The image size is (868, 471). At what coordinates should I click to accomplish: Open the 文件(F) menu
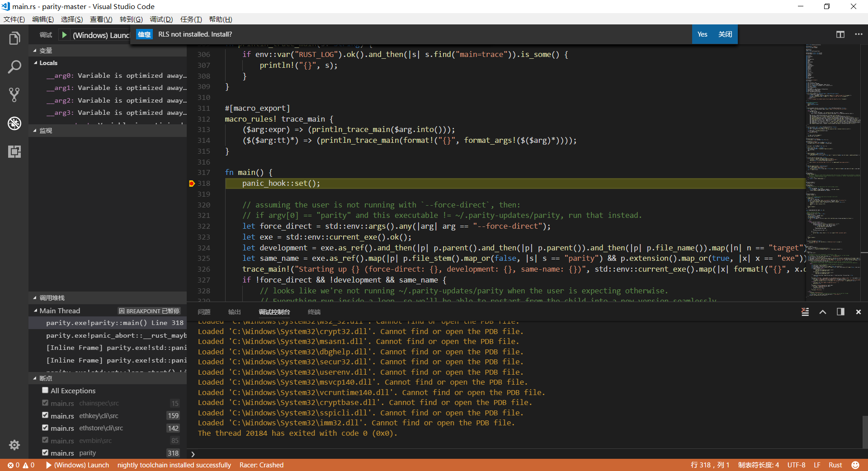coord(14,19)
